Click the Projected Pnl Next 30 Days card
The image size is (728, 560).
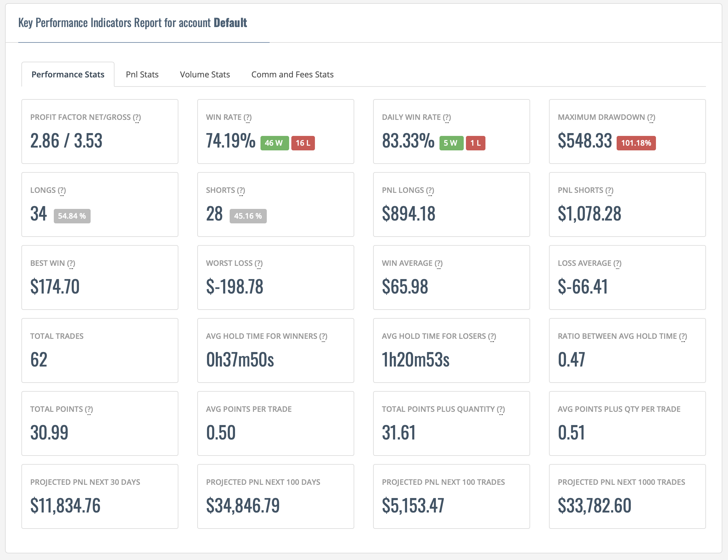(100, 496)
